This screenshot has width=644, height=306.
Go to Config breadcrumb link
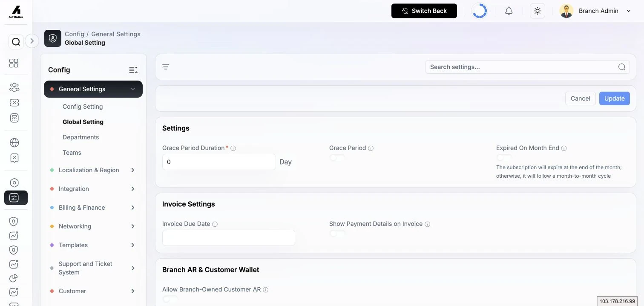coord(75,34)
